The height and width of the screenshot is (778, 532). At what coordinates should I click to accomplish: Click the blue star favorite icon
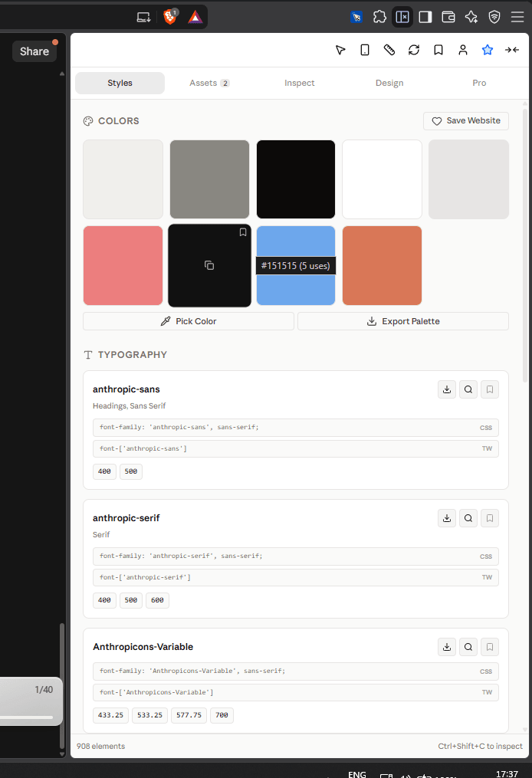488,50
